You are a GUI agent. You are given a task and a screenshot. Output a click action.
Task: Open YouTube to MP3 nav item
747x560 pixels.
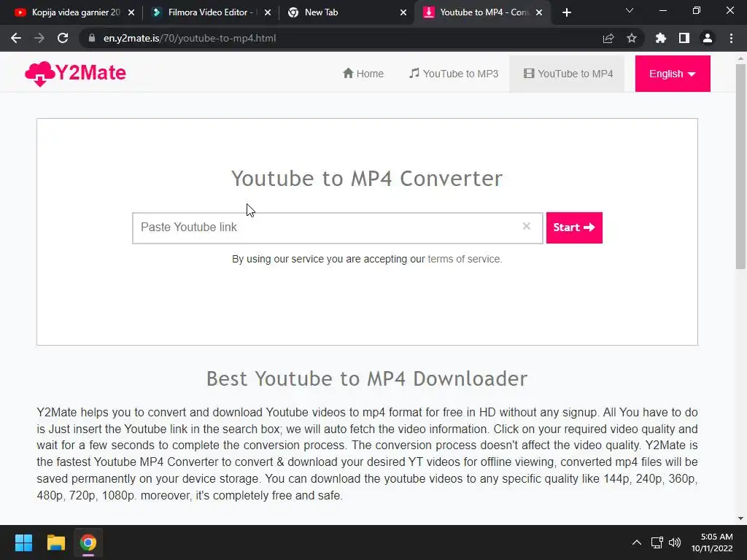[454, 74]
